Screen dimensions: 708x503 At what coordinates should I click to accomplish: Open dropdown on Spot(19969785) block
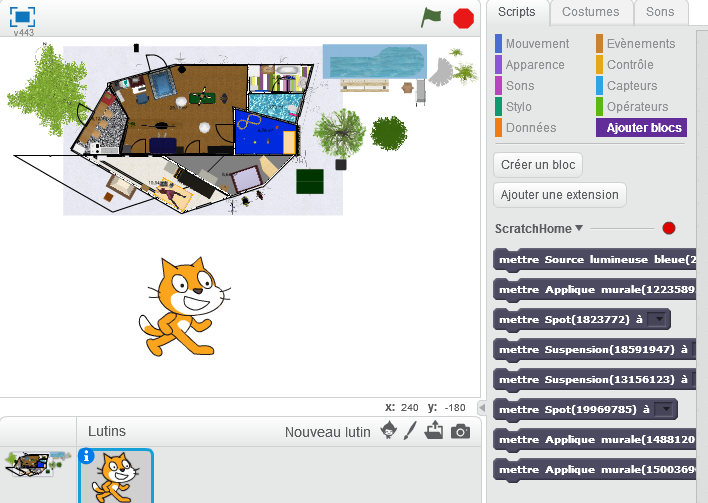pyautogui.click(x=663, y=409)
